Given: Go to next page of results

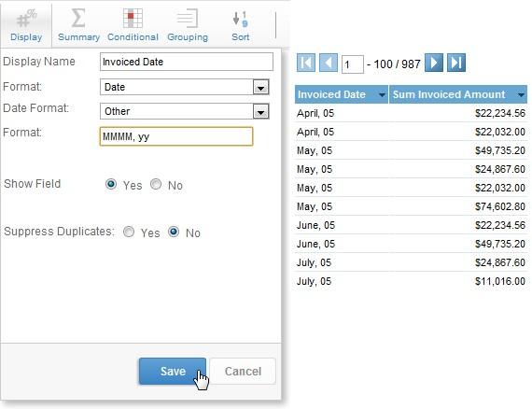Looking at the screenshot, I should click(434, 63).
